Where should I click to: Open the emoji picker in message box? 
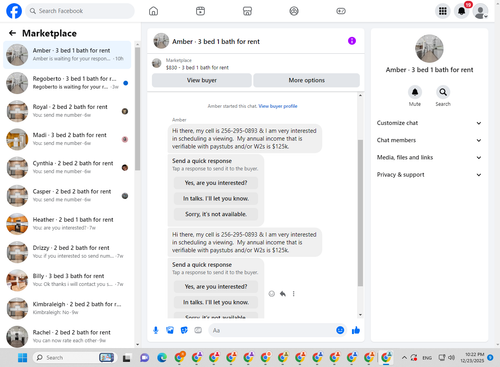click(340, 330)
